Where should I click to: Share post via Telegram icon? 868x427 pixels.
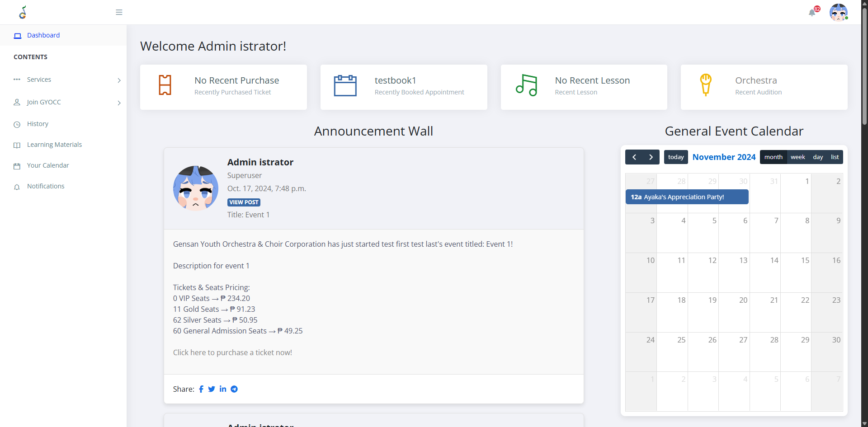(234, 389)
